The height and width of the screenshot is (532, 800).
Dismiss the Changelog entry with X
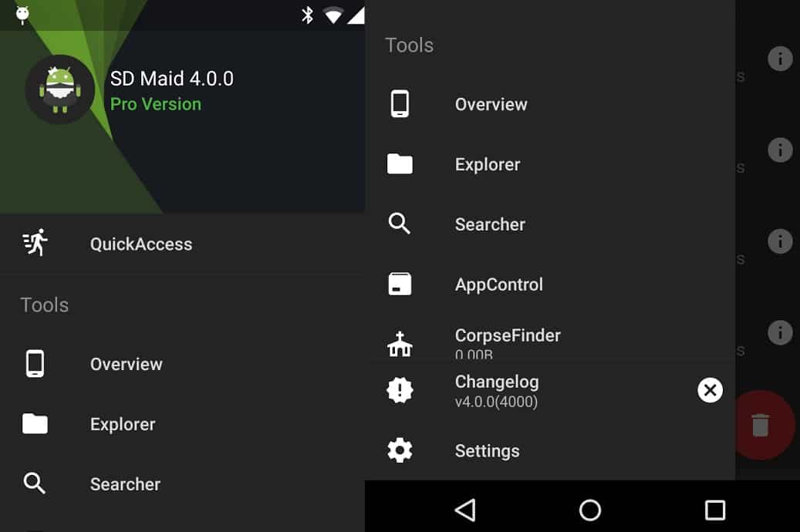pyautogui.click(x=710, y=390)
